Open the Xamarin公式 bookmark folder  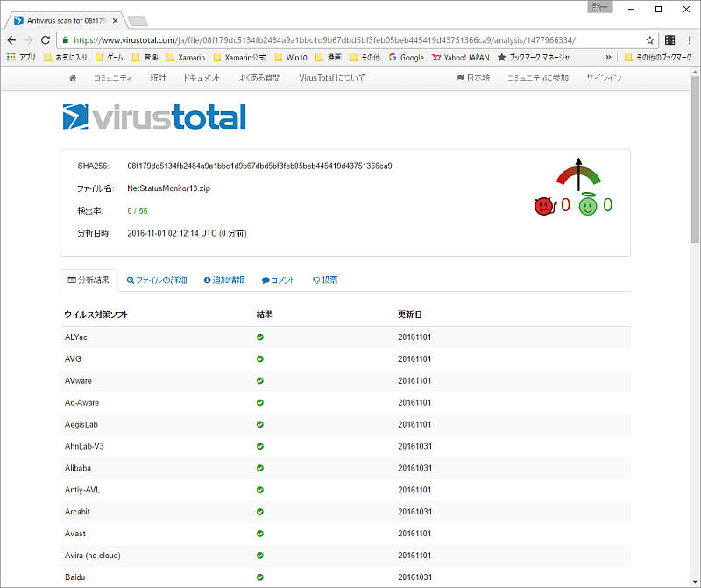(x=239, y=57)
